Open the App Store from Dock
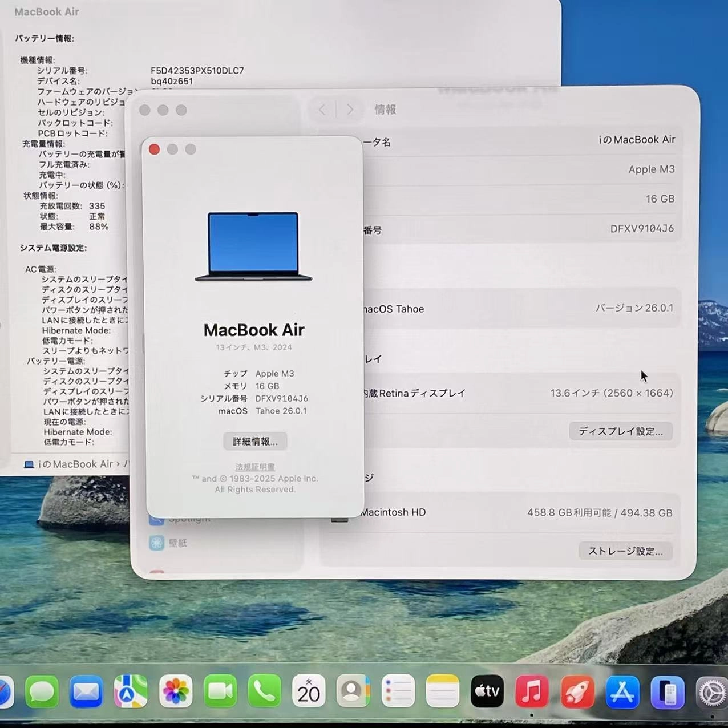The height and width of the screenshot is (728, 728). pyautogui.click(x=622, y=691)
